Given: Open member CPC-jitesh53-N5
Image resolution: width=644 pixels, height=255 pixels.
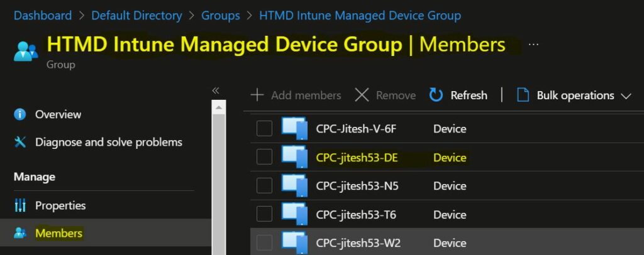Looking at the screenshot, I should pos(357,186).
